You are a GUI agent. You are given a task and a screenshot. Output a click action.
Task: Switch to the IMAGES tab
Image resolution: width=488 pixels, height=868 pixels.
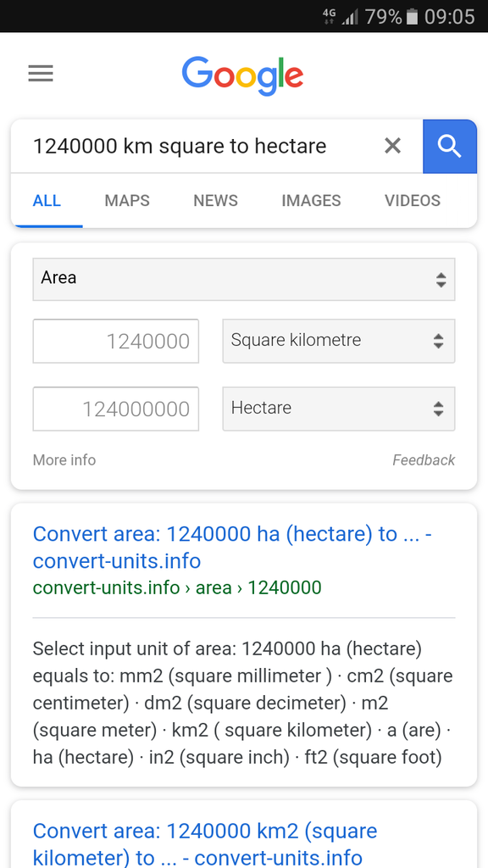pyautogui.click(x=311, y=200)
